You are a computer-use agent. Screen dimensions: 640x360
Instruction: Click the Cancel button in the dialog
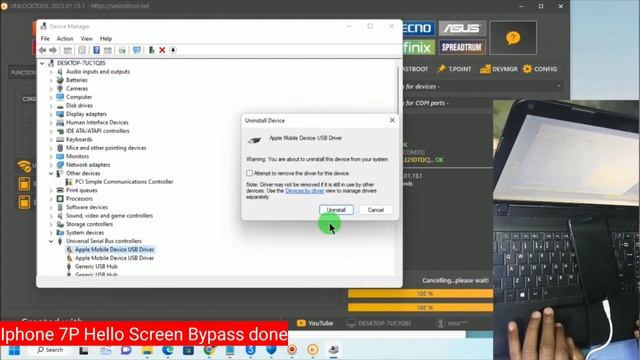click(376, 210)
